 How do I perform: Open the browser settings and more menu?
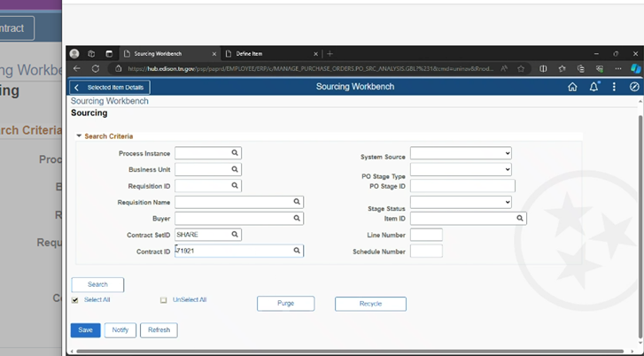(x=618, y=68)
